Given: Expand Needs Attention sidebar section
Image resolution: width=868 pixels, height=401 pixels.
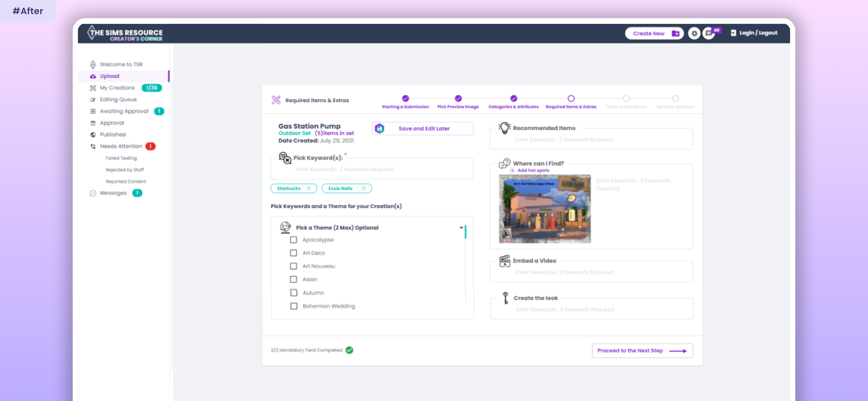Looking at the screenshot, I should [121, 146].
